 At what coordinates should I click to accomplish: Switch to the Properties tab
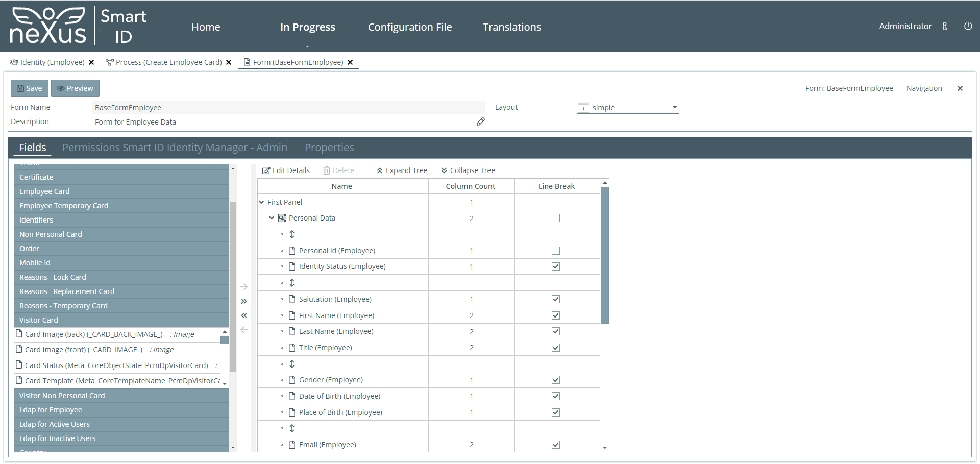click(329, 148)
